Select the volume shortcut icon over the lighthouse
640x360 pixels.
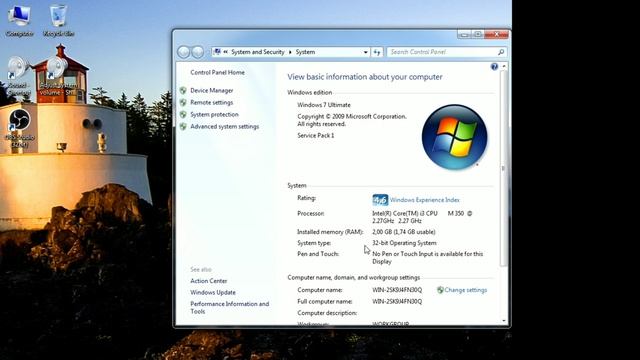point(58,77)
